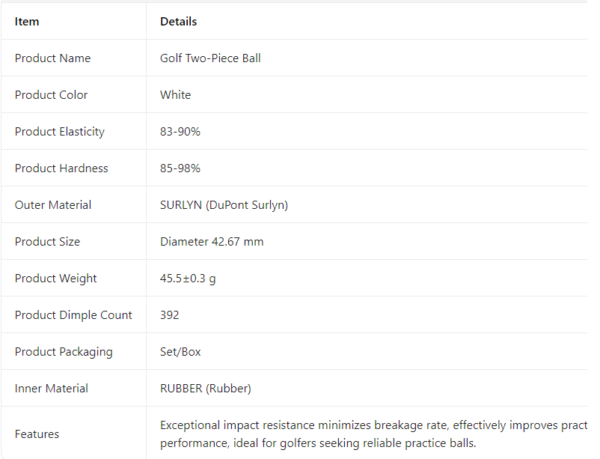Click the Golf Two-Piece Ball value
This screenshot has height=459, width=600.
pos(210,58)
